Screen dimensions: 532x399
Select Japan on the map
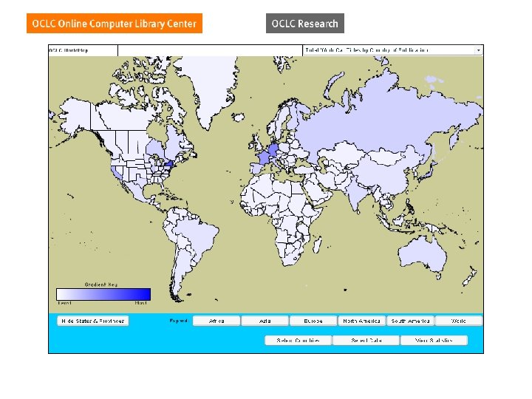click(x=428, y=173)
